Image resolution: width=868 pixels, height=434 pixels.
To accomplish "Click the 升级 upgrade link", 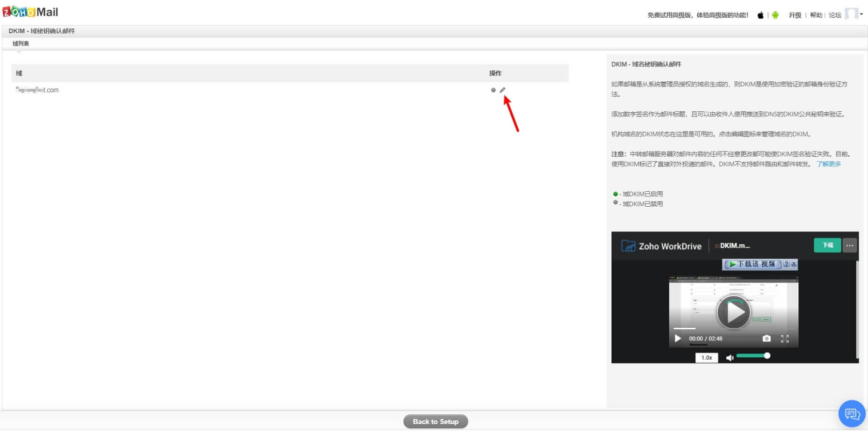I will point(795,15).
